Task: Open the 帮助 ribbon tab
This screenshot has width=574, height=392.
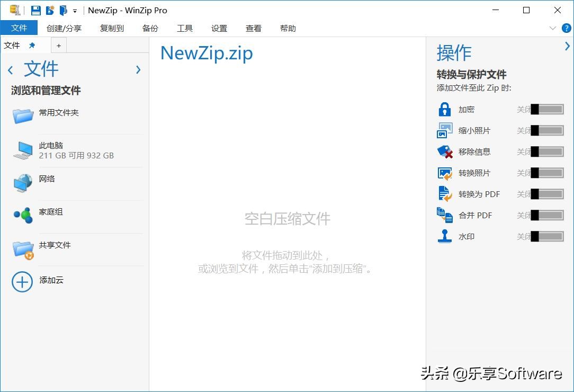Action: [x=288, y=28]
